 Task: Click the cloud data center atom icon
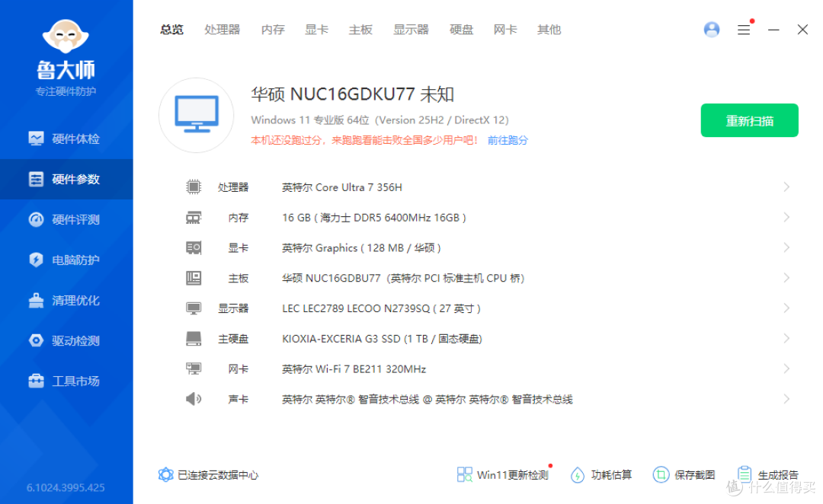click(x=166, y=474)
